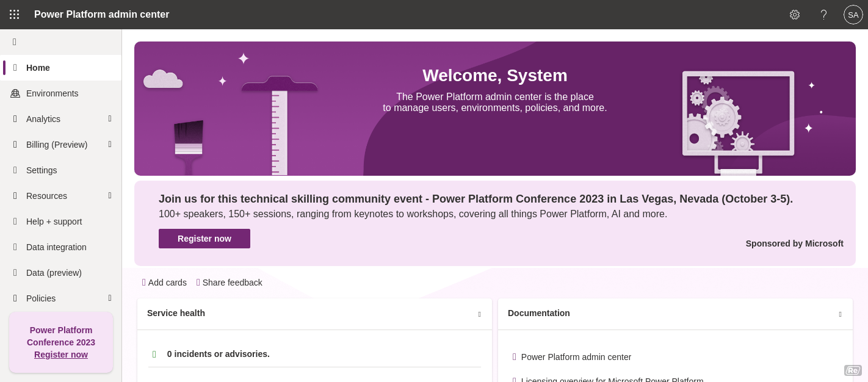Open Service health card options menu
868x382 pixels.
tap(479, 314)
